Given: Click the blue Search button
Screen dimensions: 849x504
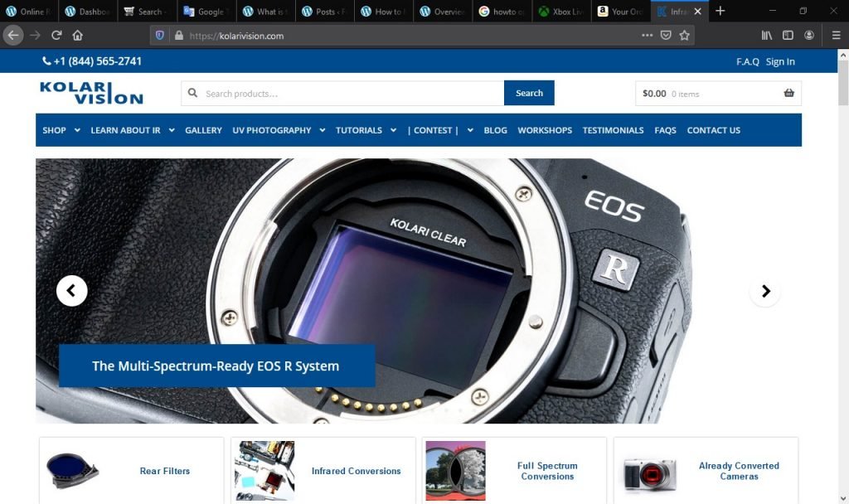Looking at the screenshot, I should point(529,93).
